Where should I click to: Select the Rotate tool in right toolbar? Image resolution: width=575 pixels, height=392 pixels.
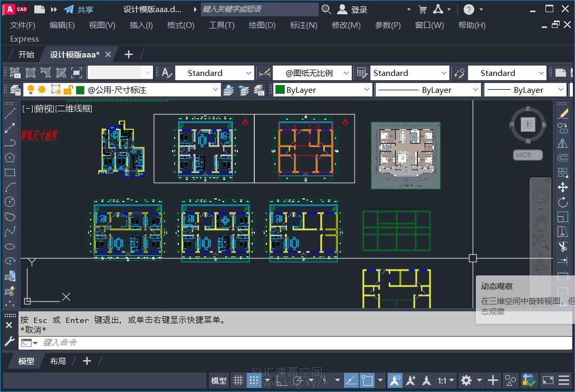[563, 202]
